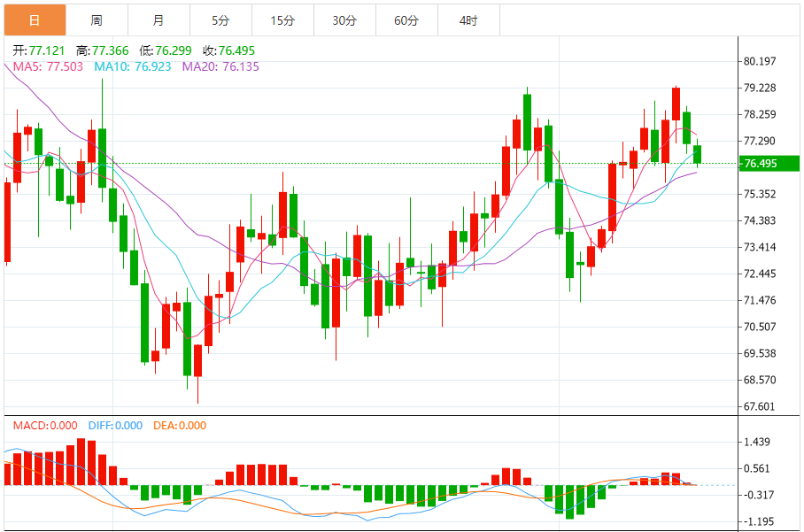
Task: Select the 4时 four-hour tab
Action: [468, 20]
